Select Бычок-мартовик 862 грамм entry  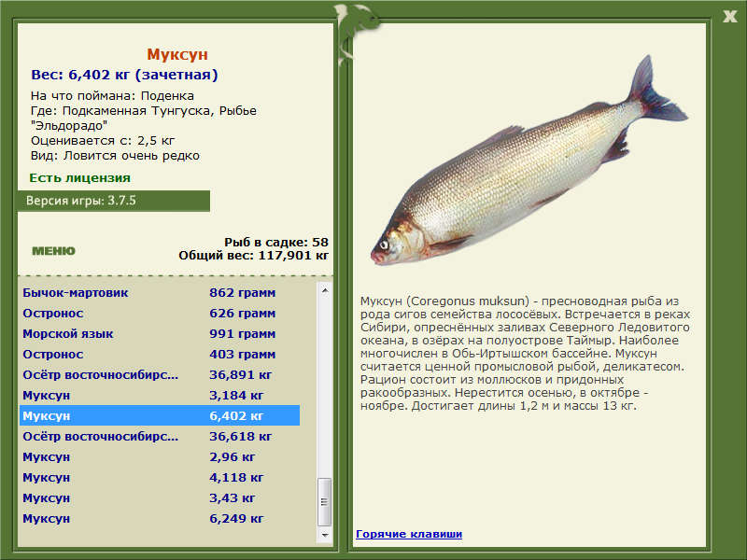[160, 293]
